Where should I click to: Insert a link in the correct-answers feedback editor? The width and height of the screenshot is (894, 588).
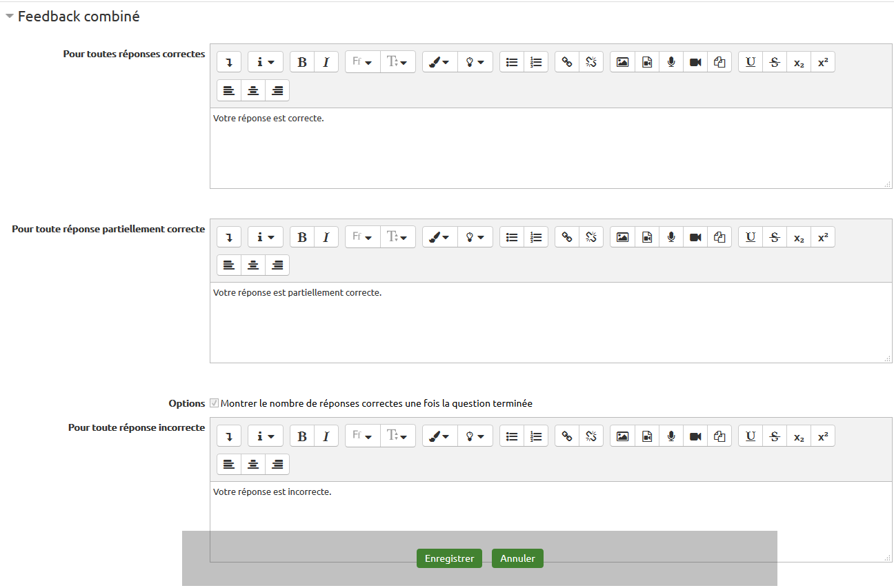point(567,62)
